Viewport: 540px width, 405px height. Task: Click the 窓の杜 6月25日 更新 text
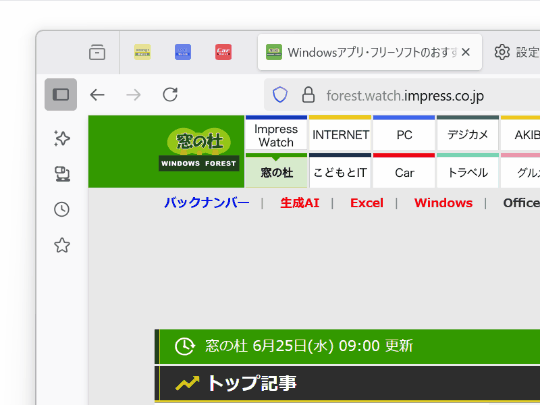309,346
